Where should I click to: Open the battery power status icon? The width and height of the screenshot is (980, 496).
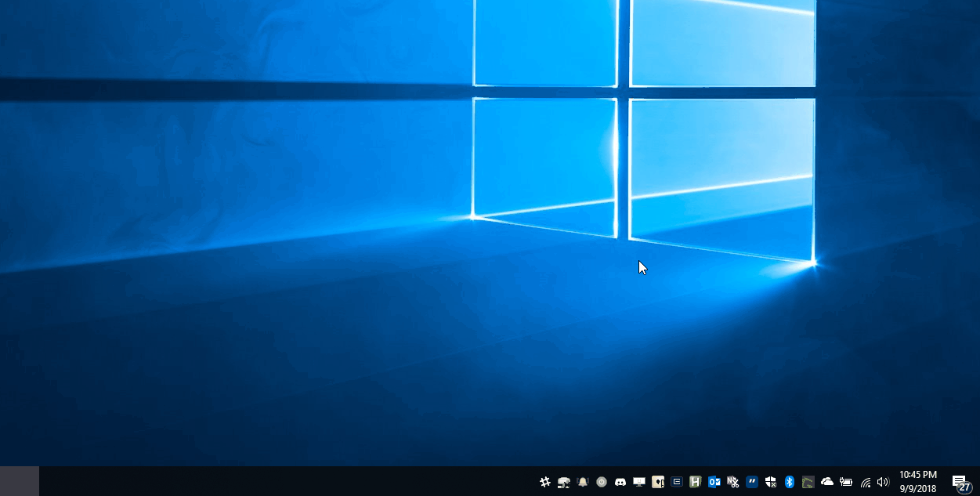point(846,482)
